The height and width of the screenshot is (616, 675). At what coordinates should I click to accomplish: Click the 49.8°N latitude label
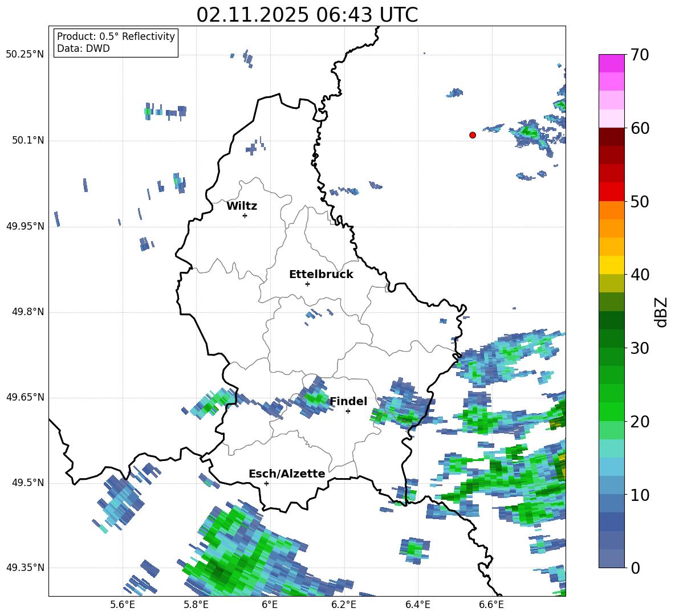(27, 312)
